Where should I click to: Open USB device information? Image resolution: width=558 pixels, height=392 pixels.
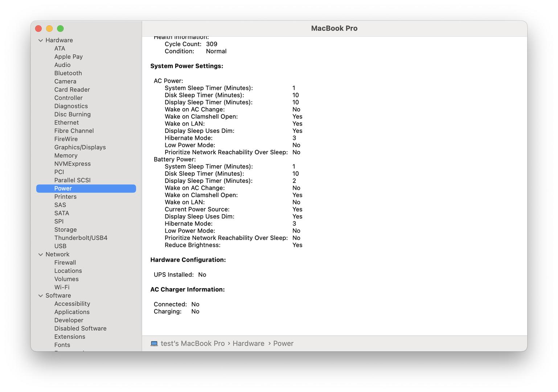coord(60,246)
